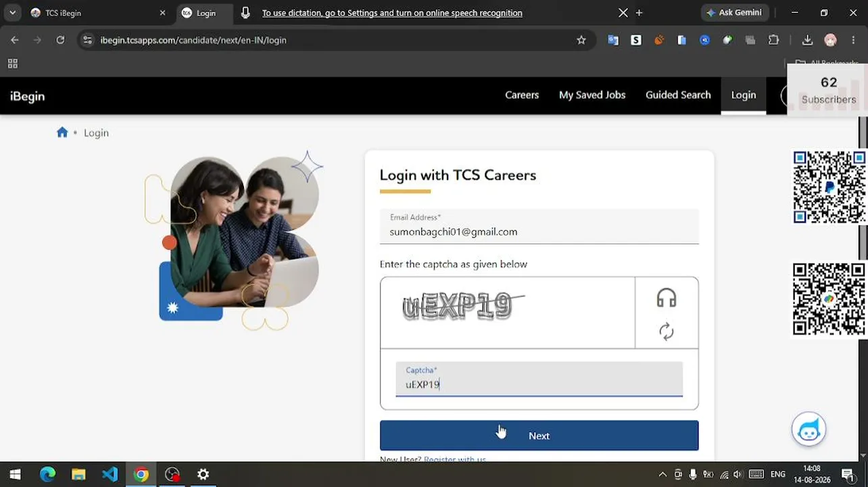868x487 pixels.
Task: Close the TCS iBegin tab
Action: pos(162,13)
